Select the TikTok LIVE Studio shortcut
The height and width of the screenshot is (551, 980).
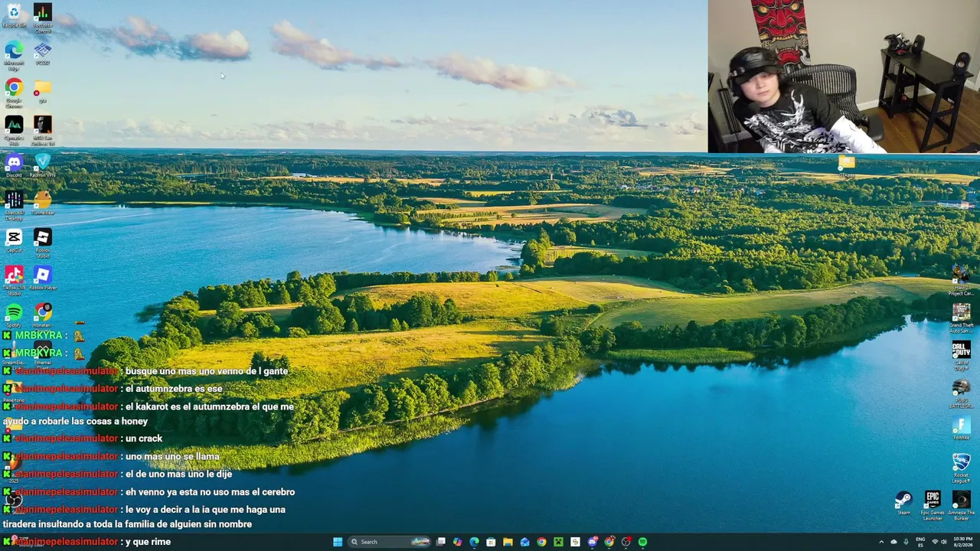click(x=14, y=280)
